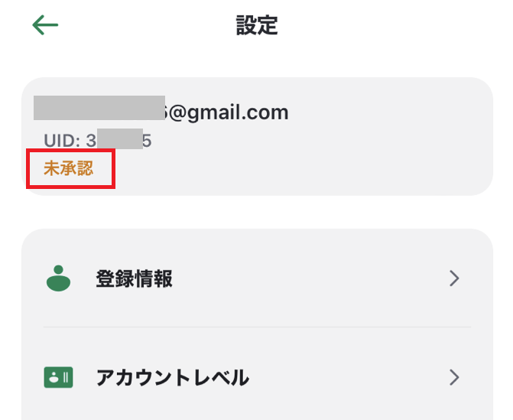This screenshot has width=513, height=420.
Task: Open the アカウントレベル menu entry text
Action: click(173, 377)
